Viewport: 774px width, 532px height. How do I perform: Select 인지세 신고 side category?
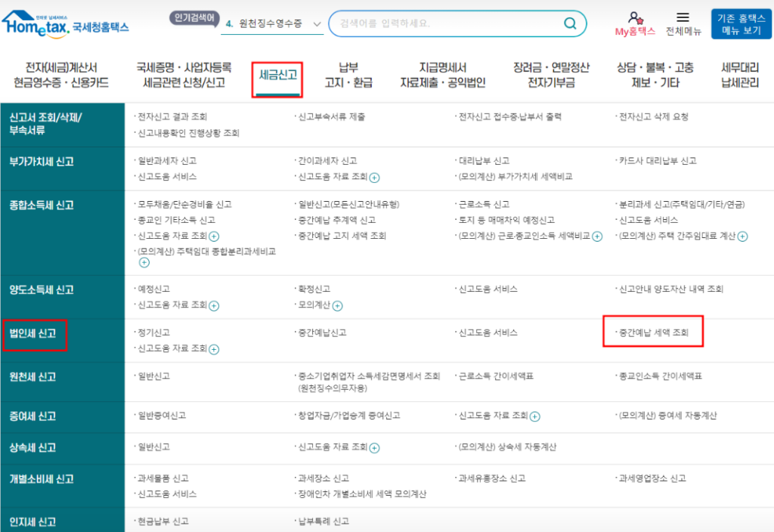click(x=62, y=521)
